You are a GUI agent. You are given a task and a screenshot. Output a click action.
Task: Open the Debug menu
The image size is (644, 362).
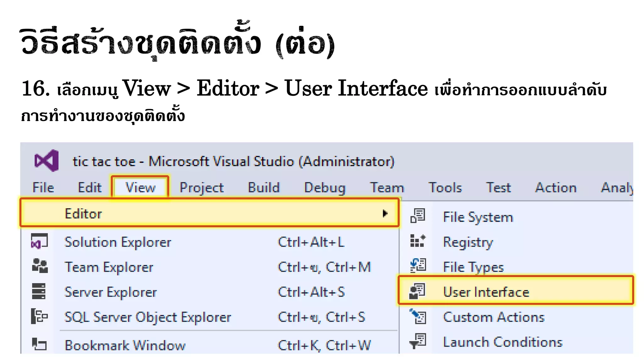coord(325,188)
